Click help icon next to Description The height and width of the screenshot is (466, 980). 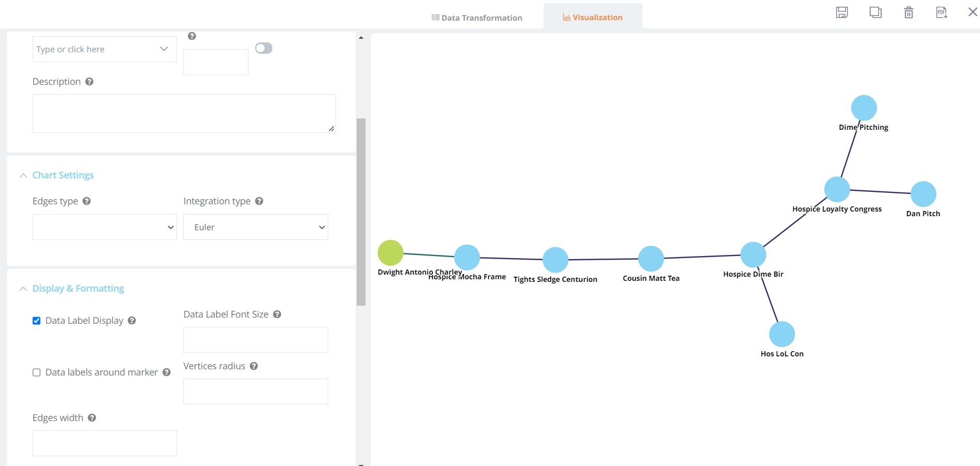pyautogui.click(x=89, y=82)
